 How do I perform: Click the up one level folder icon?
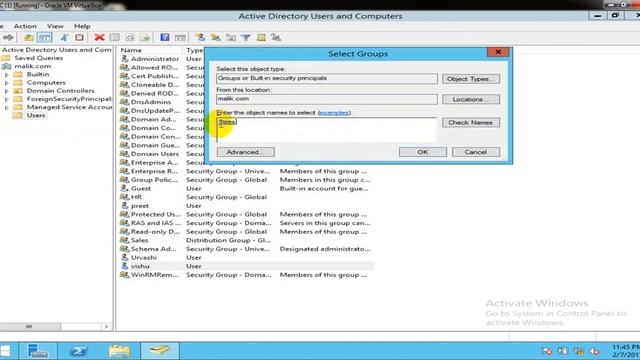pyautogui.click(x=29, y=38)
